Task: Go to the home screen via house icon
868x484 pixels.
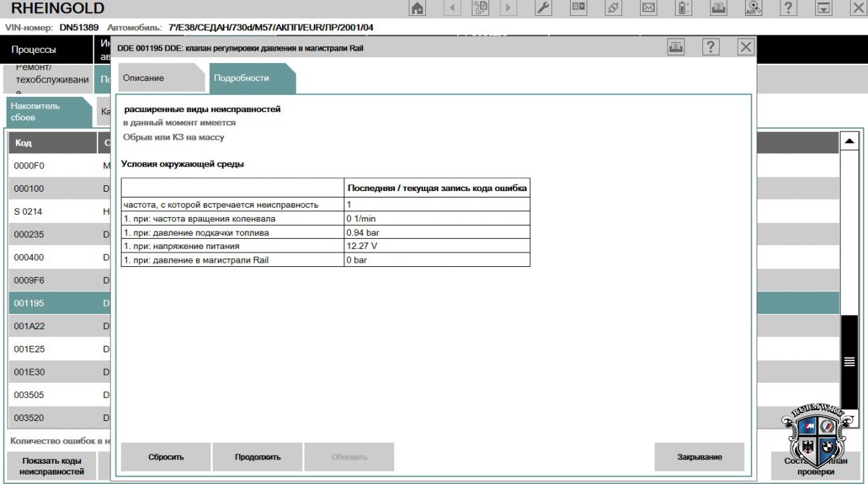Action: pos(418,8)
